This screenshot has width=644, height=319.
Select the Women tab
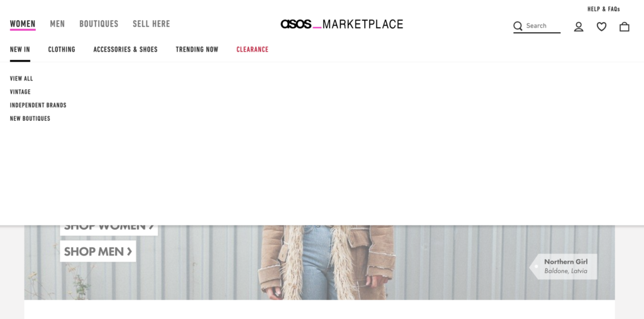23,24
